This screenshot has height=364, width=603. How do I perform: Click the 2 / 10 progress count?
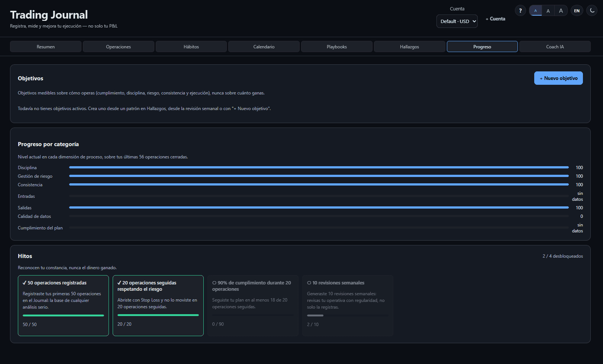(313, 325)
